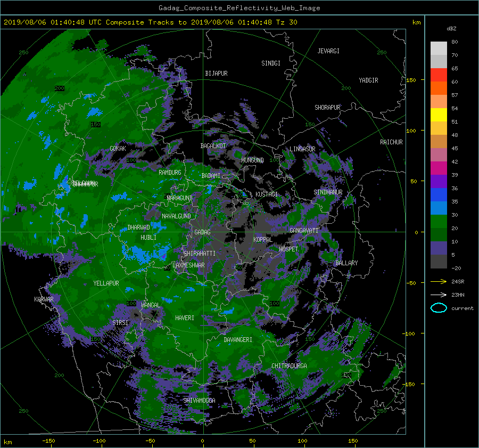The image size is (479, 448).
Task: Click the -20 dBZ scale value
Action: [456, 268]
